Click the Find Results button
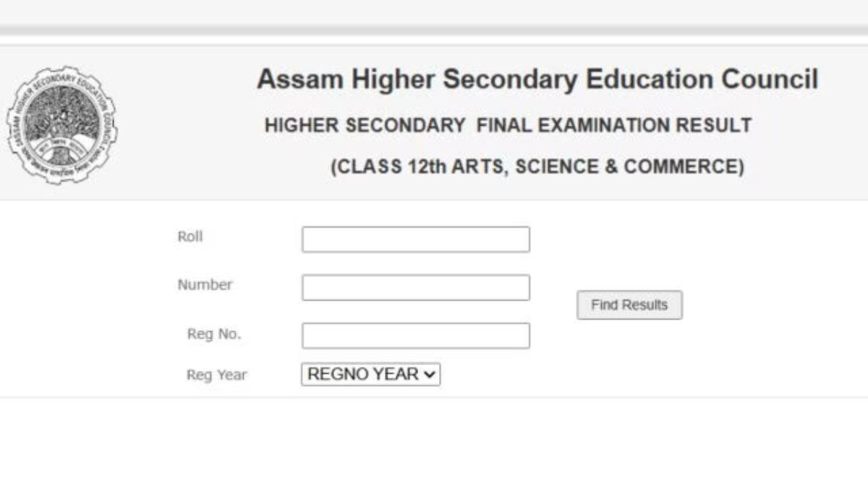The height and width of the screenshot is (488, 868). (629, 304)
